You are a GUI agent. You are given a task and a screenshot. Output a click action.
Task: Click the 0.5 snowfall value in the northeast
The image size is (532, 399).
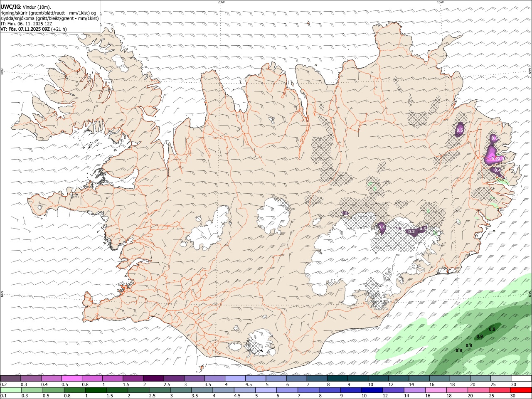(x=460, y=131)
